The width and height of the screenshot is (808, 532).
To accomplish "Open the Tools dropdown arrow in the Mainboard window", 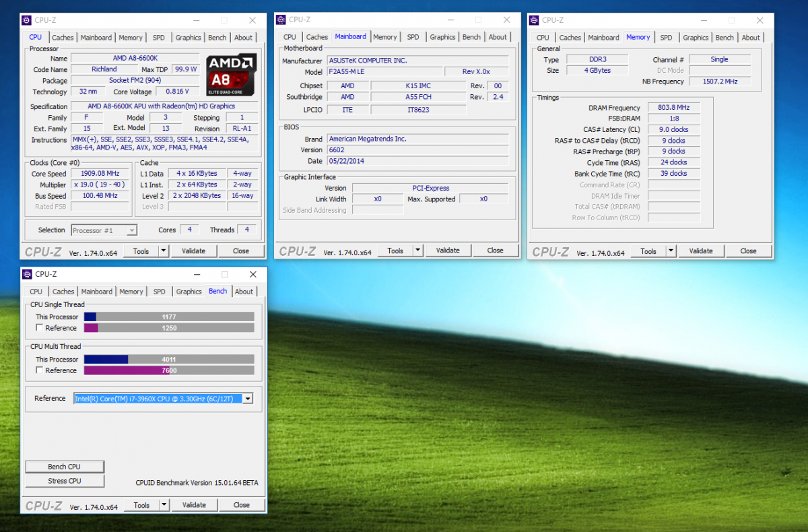I will click(x=417, y=251).
